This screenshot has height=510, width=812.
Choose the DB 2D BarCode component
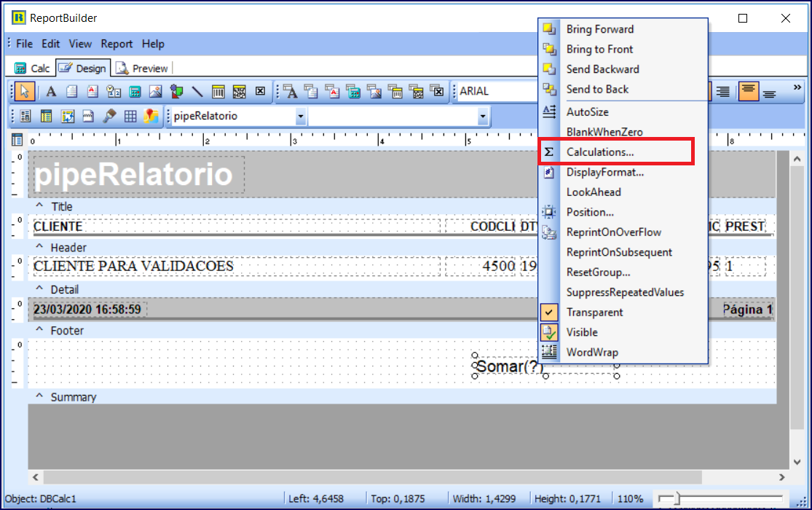pyautogui.click(x=417, y=92)
